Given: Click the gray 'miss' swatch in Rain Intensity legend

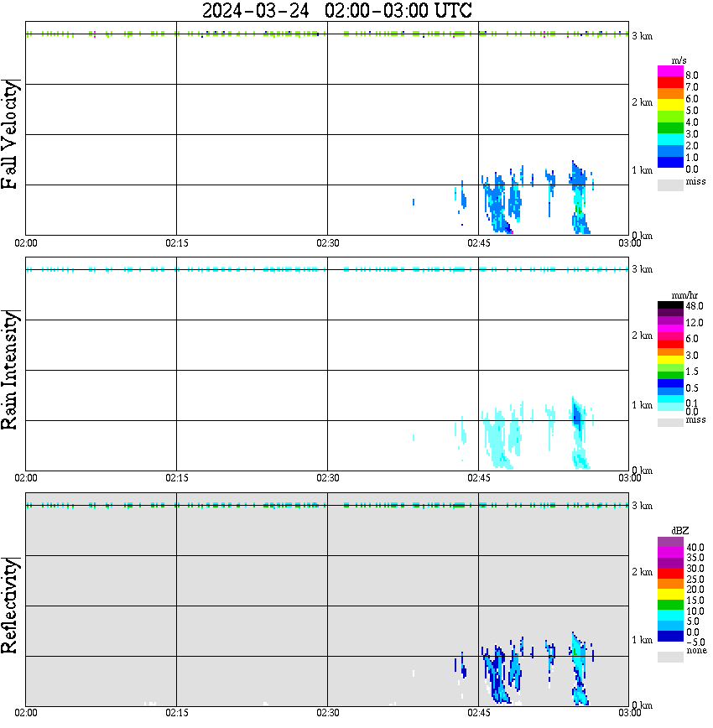Looking at the screenshot, I should tap(670, 423).
